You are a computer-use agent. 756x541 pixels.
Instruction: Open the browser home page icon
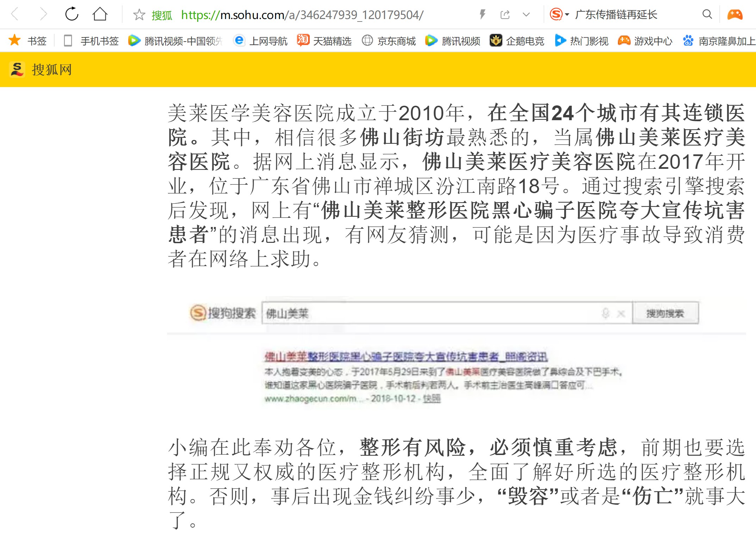100,14
